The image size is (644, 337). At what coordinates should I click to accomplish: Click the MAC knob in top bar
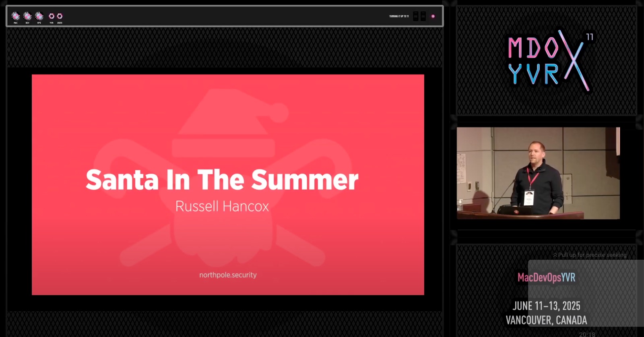tap(16, 16)
